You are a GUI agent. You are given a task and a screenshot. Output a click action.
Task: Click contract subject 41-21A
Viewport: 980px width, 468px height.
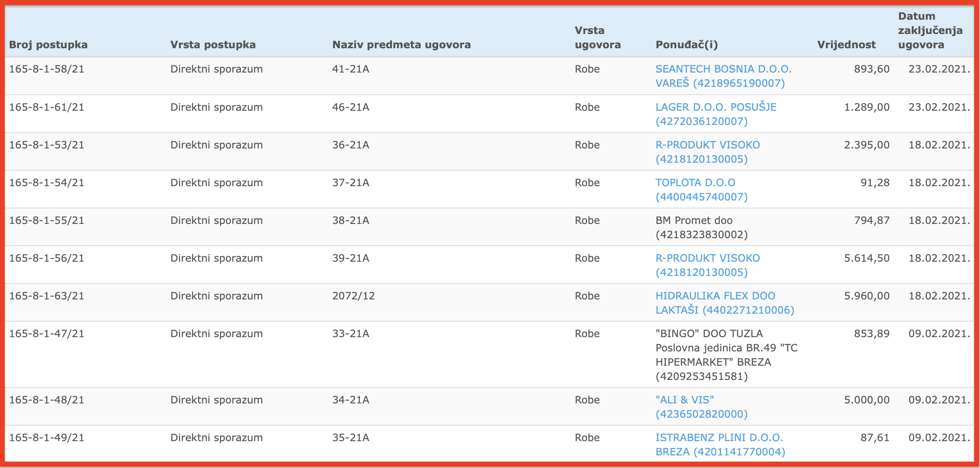tap(350, 69)
